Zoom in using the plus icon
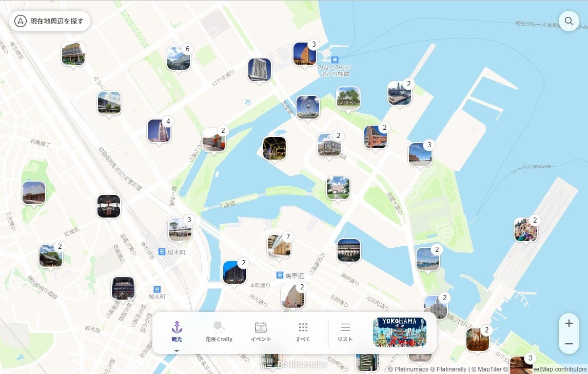This screenshot has height=374, width=588. pyautogui.click(x=569, y=323)
